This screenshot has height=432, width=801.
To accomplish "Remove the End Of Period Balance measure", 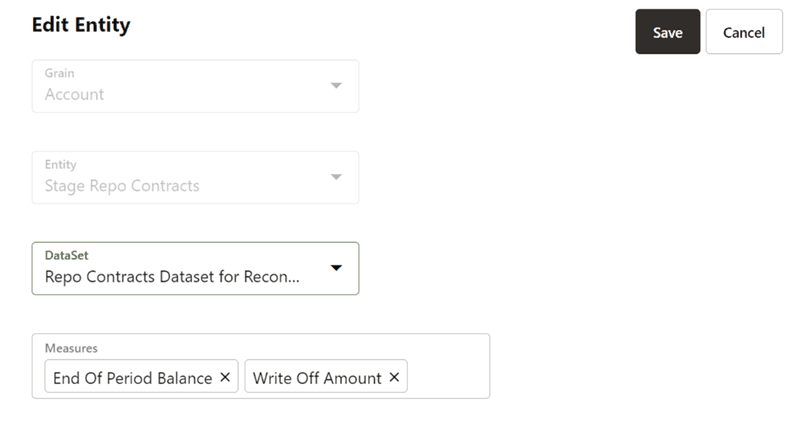I will 225,378.
